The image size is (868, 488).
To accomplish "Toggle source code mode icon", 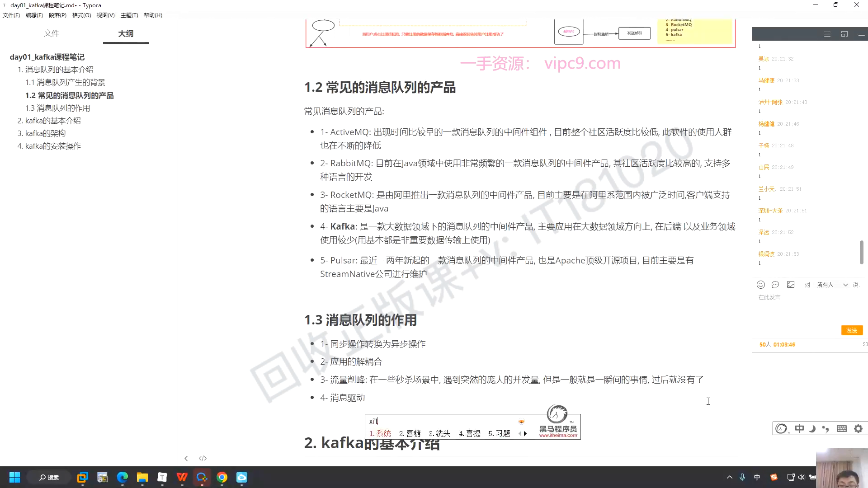I will [x=203, y=458].
